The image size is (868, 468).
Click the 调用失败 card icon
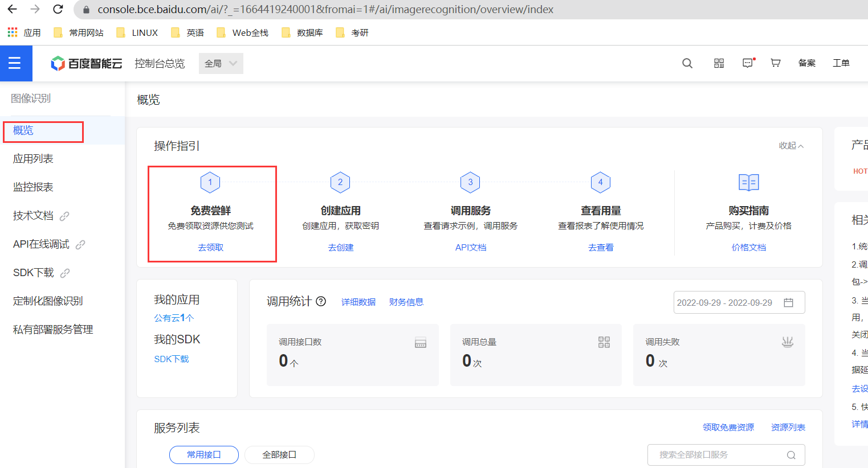coord(788,342)
